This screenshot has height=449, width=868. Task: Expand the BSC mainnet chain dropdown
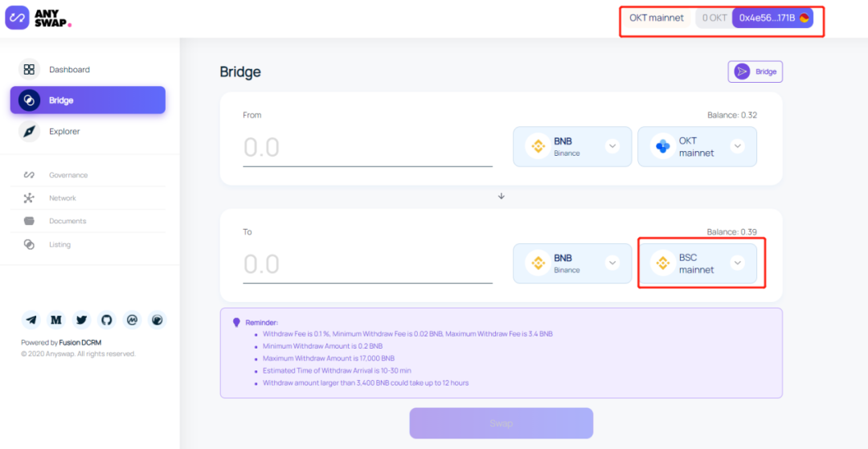click(697, 263)
